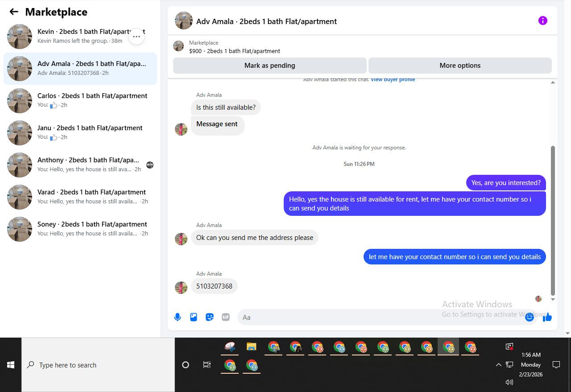Open the Windows Start menu
571x392 pixels.
pyautogui.click(x=11, y=365)
